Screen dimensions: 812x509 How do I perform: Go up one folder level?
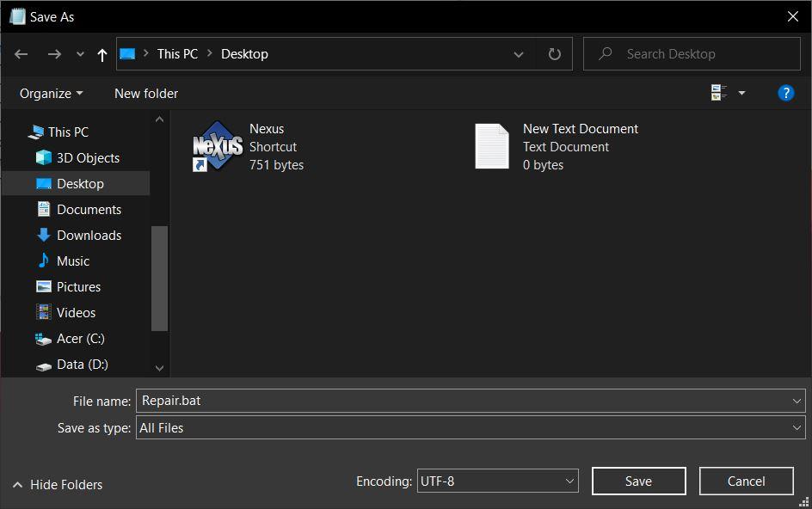pos(102,54)
